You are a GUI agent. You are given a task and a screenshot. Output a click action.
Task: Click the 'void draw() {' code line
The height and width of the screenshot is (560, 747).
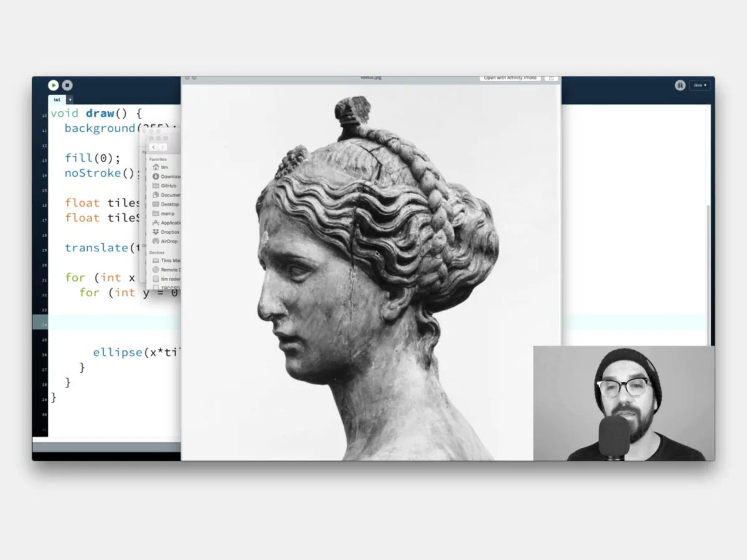click(96, 113)
